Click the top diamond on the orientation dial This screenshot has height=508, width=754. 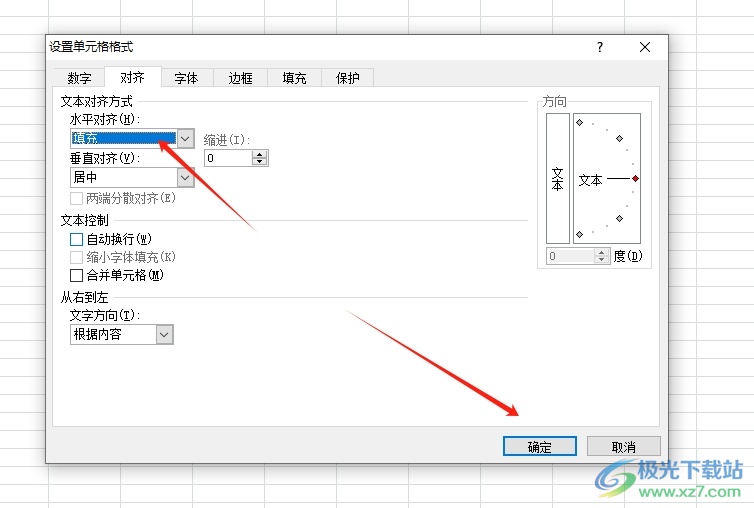click(579, 123)
